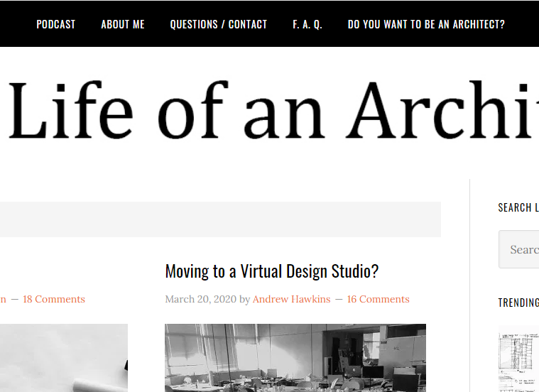Click the Trending sidebar heading
Image resolution: width=539 pixels, height=392 pixels.
(518, 303)
